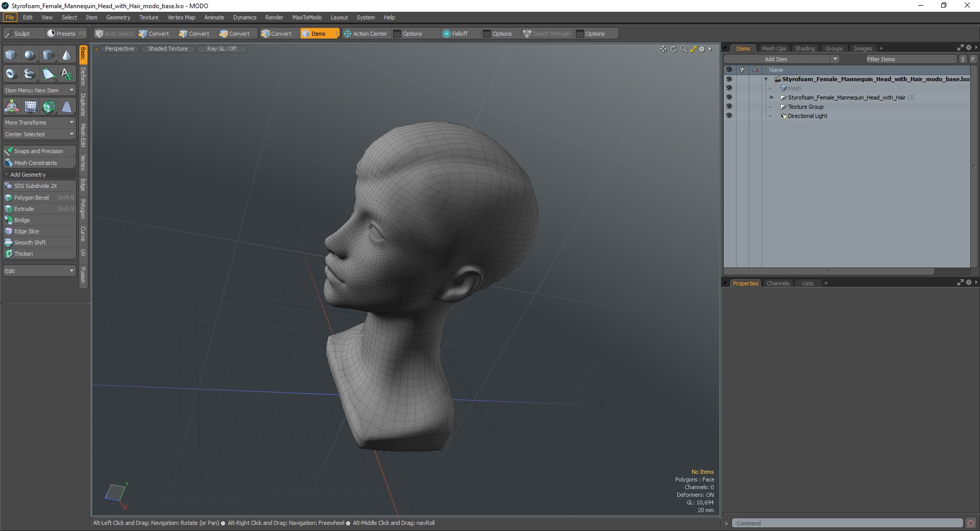Viewport: 980px width, 531px height.
Task: Maximize the 3D viewport with expand icon
Action: pyautogui.click(x=693, y=49)
